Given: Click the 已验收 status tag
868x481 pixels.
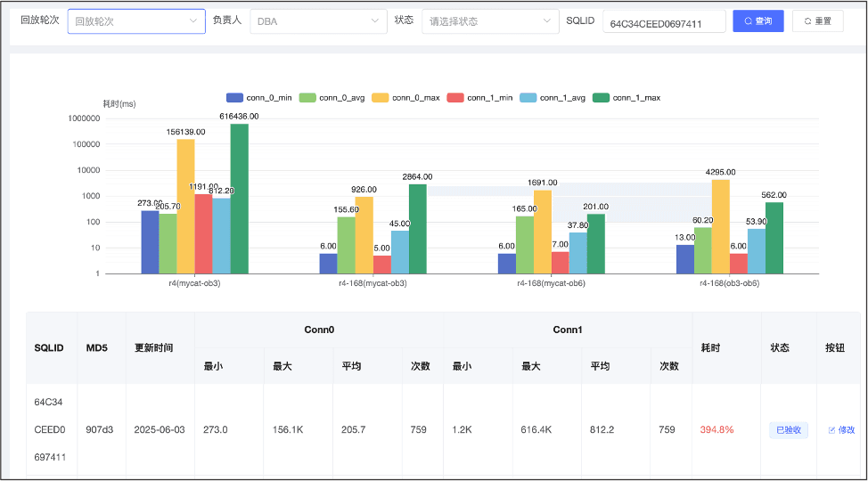Looking at the screenshot, I should (x=789, y=430).
